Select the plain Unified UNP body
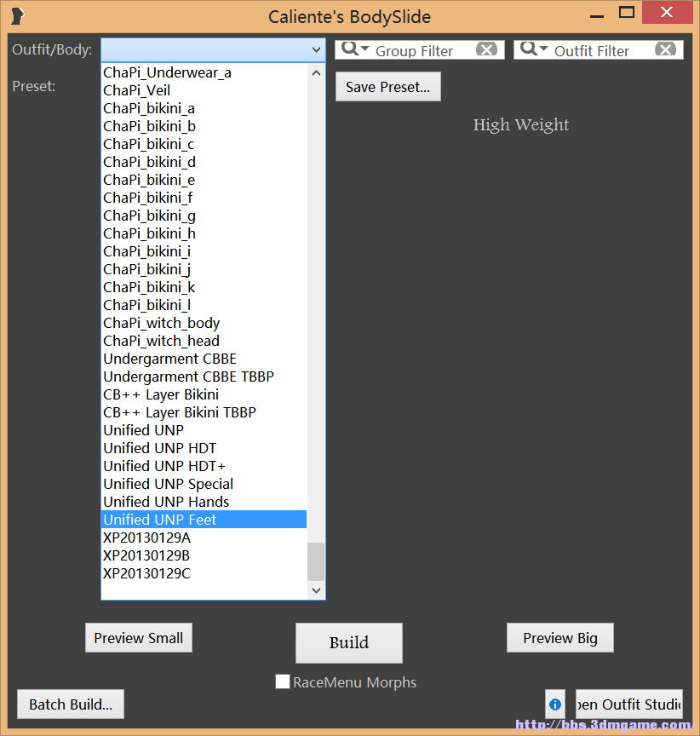 point(204,430)
